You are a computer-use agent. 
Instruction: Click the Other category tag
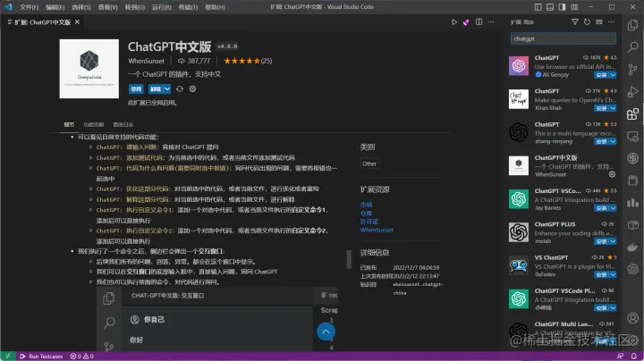pos(369,164)
